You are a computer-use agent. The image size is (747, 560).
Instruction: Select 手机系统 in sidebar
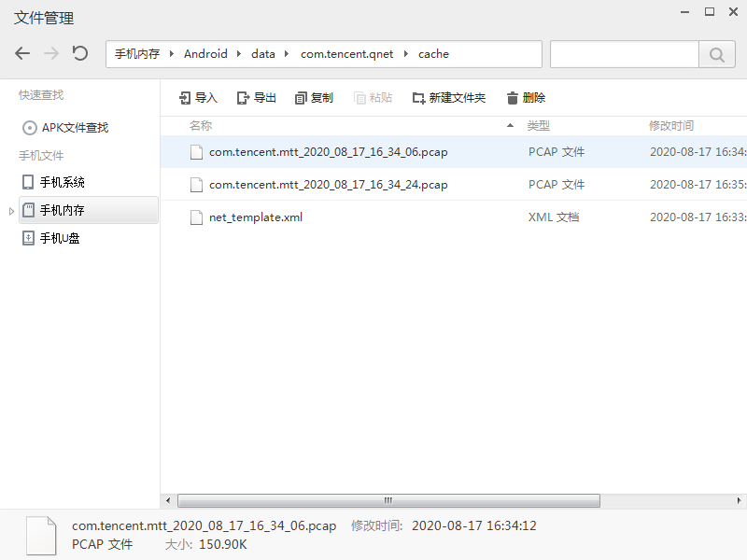click(x=54, y=182)
